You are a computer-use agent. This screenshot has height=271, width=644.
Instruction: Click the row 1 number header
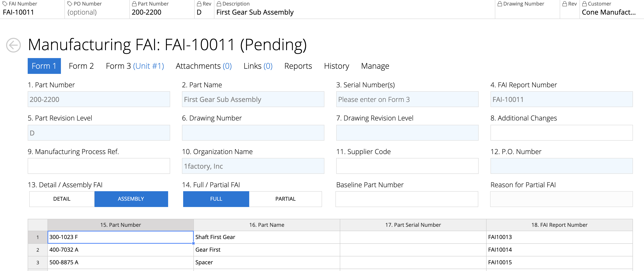(38, 237)
